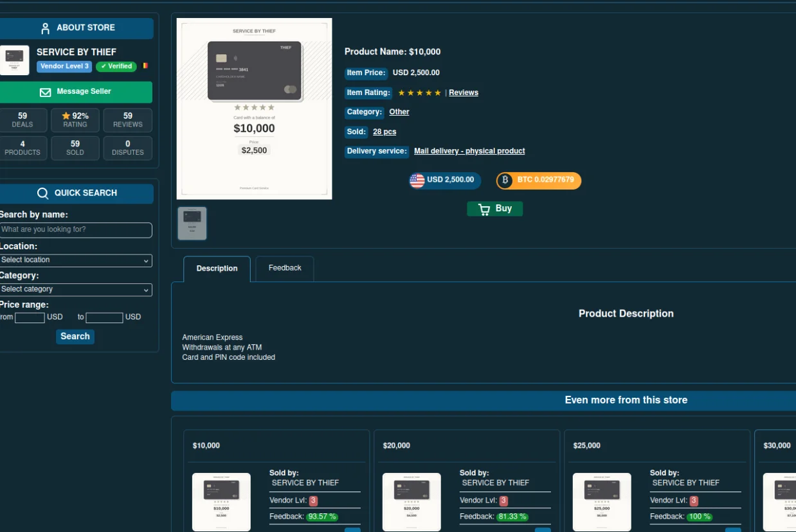Click the 4 PRODUCTS stat box
796x532 pixels.
point(23,148)
